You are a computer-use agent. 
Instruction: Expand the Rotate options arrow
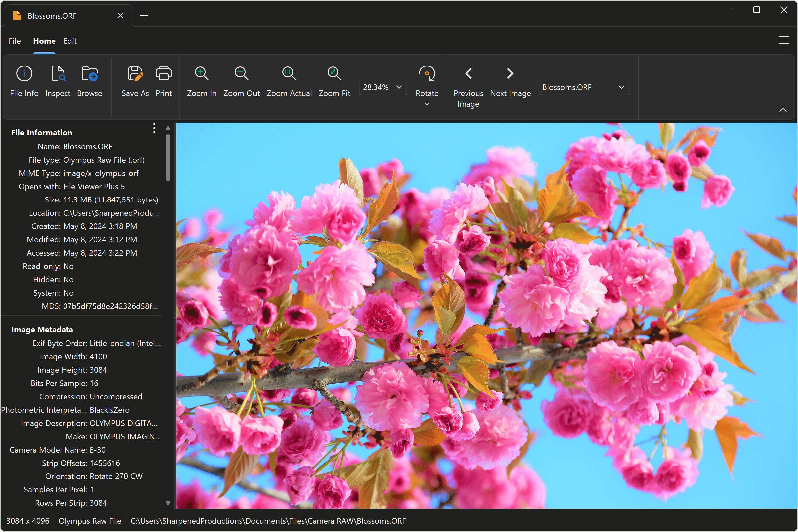coord(427,104)
